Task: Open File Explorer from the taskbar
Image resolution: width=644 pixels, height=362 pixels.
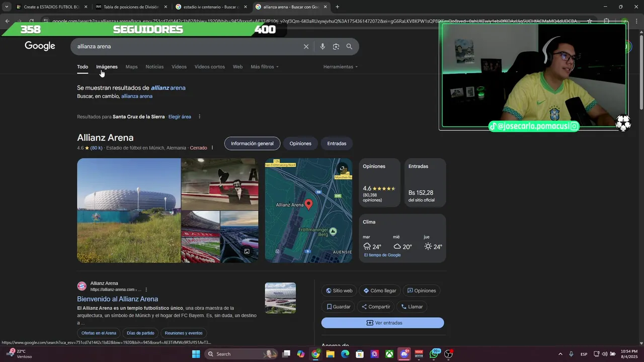Action: 330,354
